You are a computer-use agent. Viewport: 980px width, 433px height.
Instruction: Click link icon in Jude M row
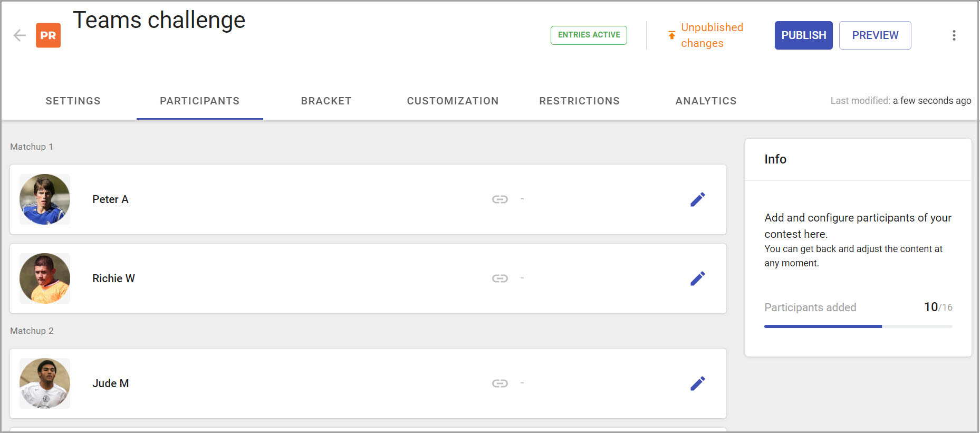500,383
